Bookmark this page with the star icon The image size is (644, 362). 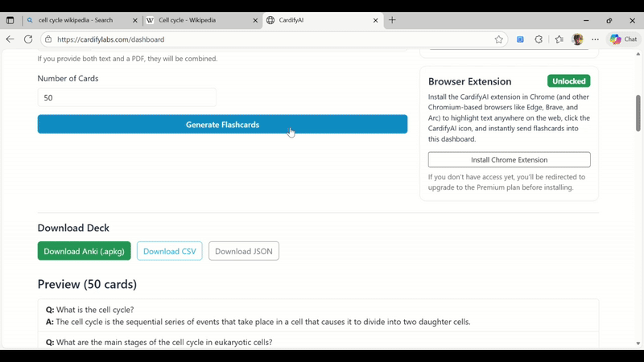click(499, 39)
